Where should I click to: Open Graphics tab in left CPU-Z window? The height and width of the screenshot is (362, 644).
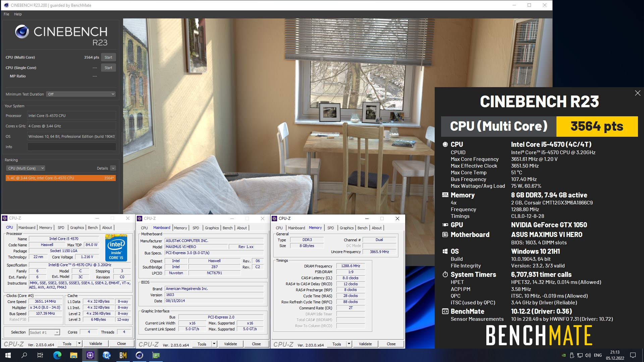coord(77,228)
